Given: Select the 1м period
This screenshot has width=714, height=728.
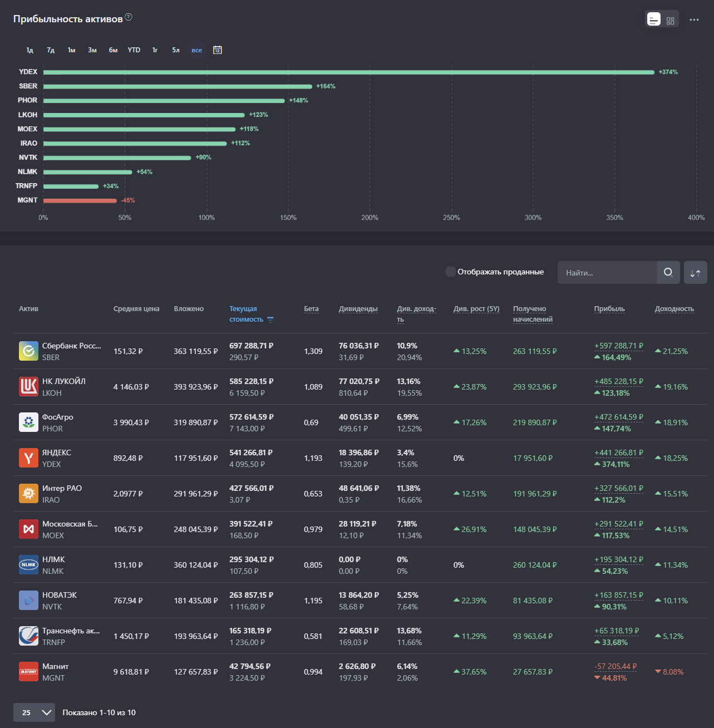Looking at the screenshot, I should tap(71, 50).
